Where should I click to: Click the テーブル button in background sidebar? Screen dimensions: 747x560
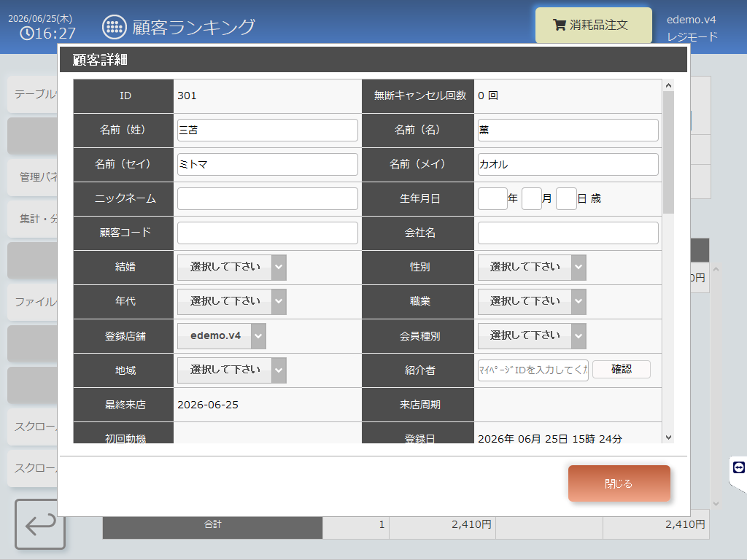point(34,94)
